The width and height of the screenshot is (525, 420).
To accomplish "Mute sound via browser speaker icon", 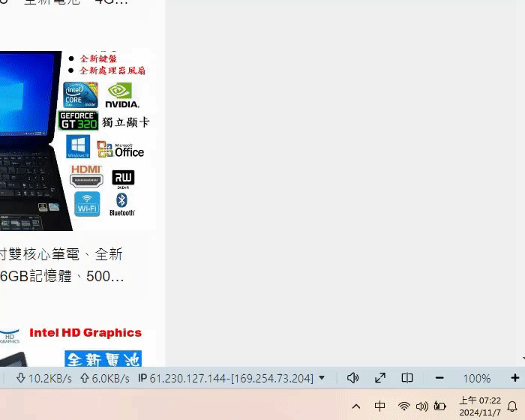I will coord(352,378).
